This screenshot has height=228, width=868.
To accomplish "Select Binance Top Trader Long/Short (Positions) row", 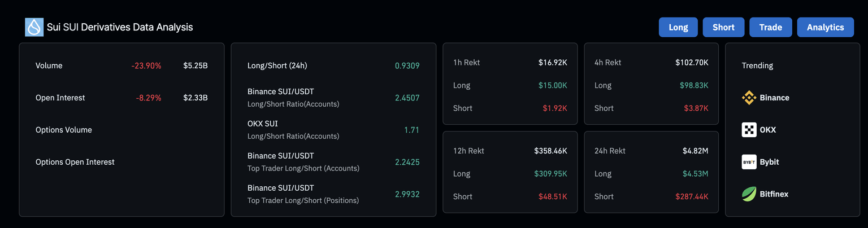I will [333, 194].
